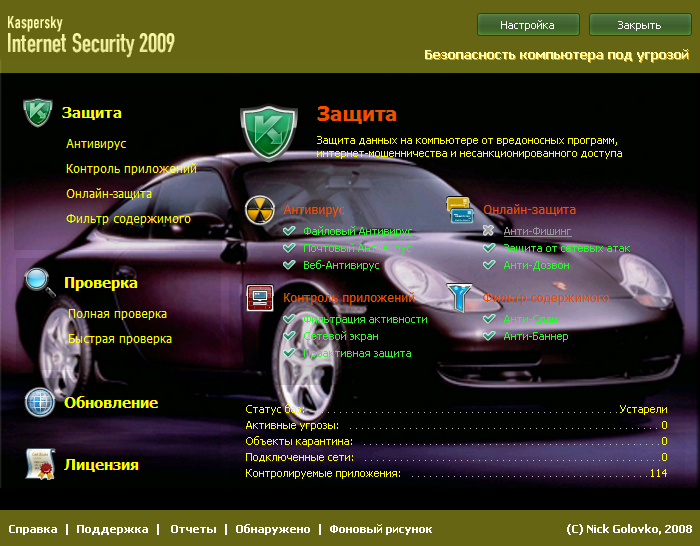Toggle the Файловый Антивирус checkmark
Viewport: 700px width, 546px height.
point(289,231)
